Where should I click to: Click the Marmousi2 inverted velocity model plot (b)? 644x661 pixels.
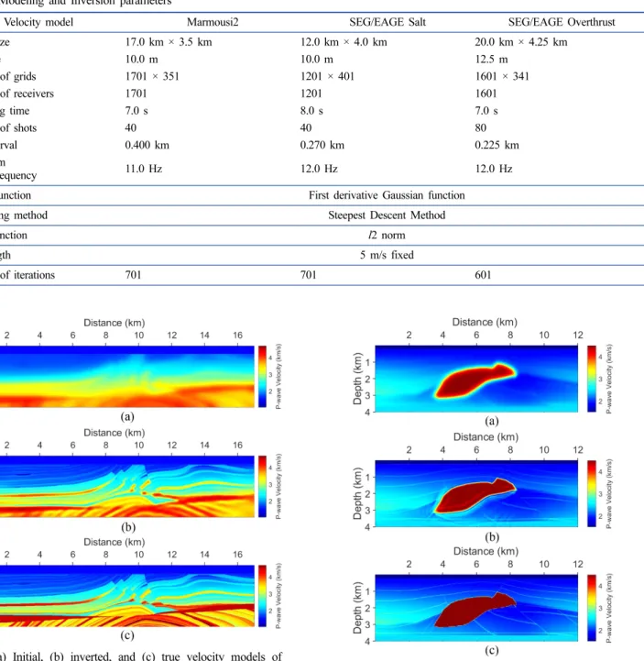click(126, 487)
